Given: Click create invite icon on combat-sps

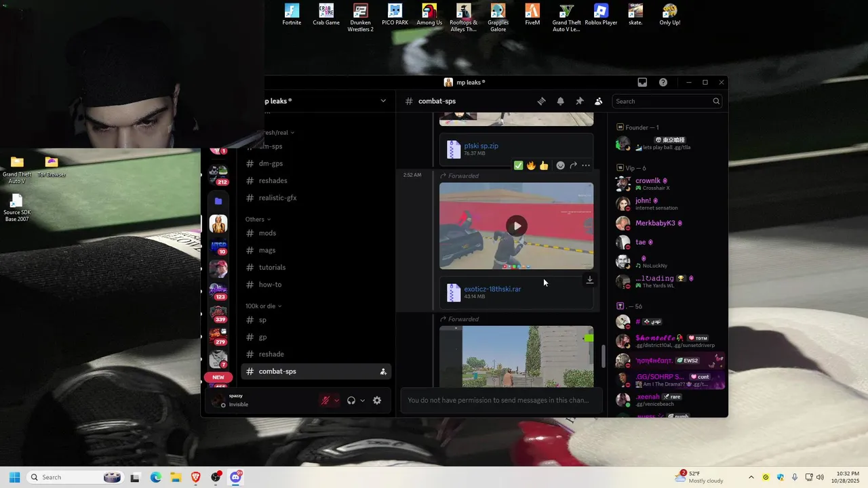Looking at the screenshot, I should pyautogui.click(x=383, y=371).
